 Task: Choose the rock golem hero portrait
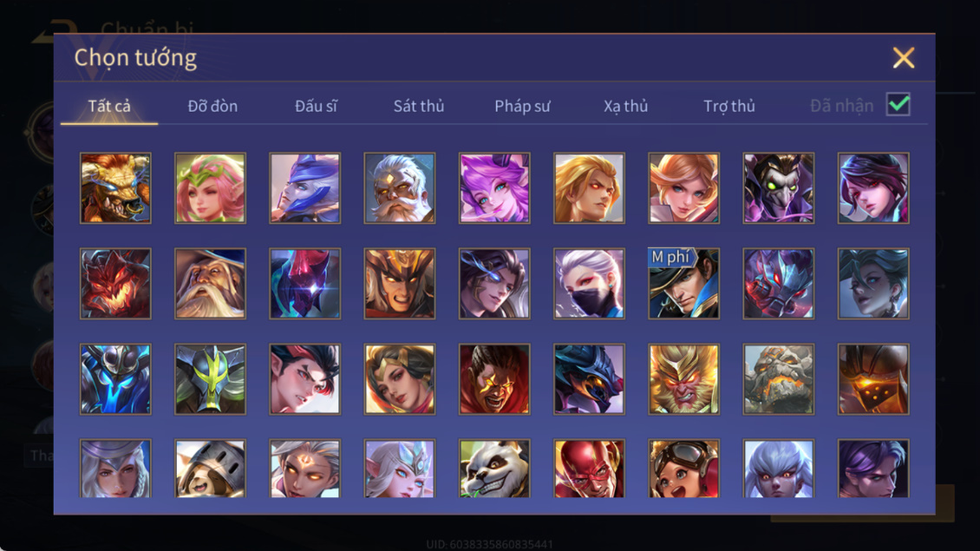pos(778,378)
